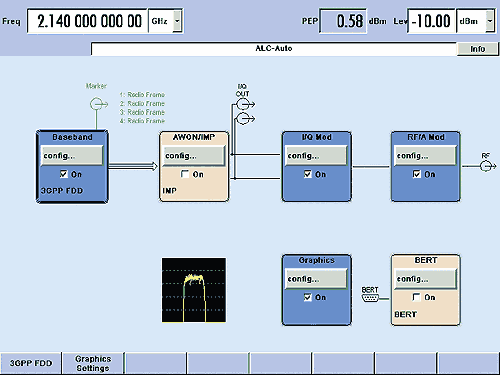The width and height of the screenshot is (500, 375).
Task: Select the Graphics Settings softkey tab
Action: pyautogui.click(x=93, y=363)
